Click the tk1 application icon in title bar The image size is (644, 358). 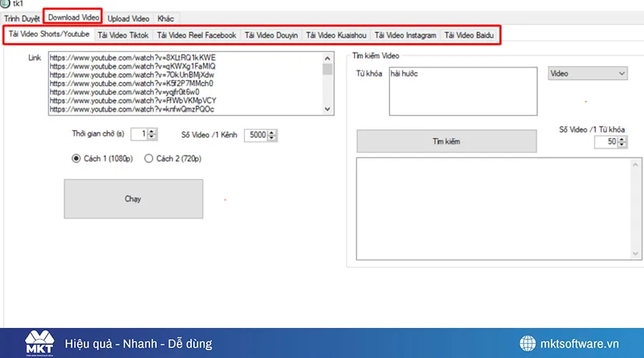click(6, 4)
